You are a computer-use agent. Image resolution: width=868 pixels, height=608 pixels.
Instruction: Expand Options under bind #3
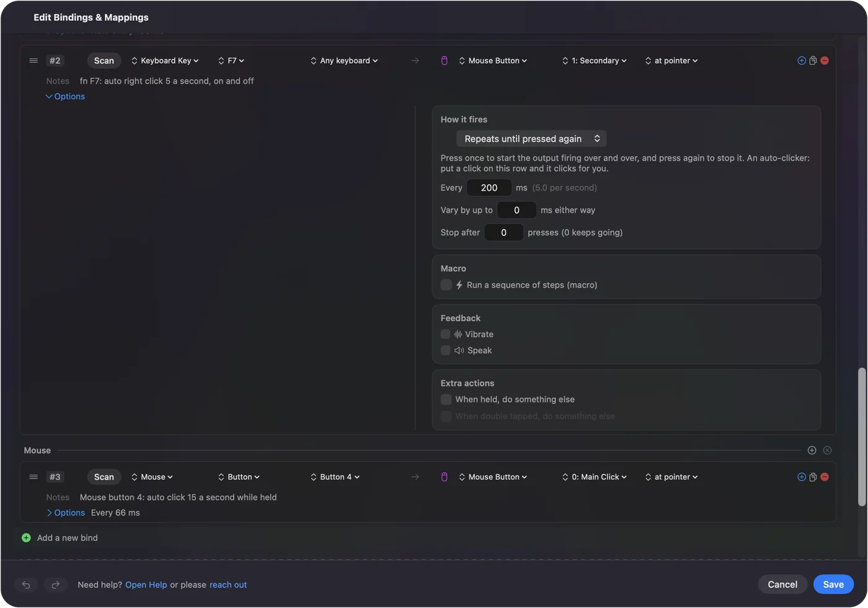click(65, 513)
